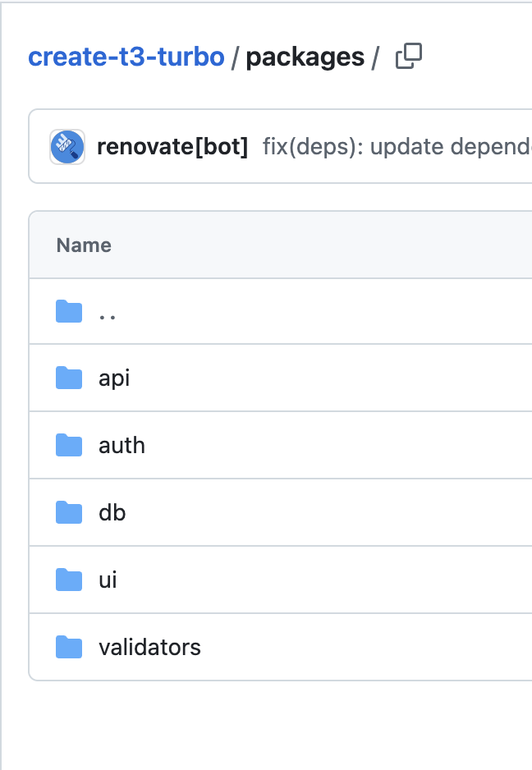Copy the path with the copy icon
Viewport: 532px width, 770px height.
point(409,56)
